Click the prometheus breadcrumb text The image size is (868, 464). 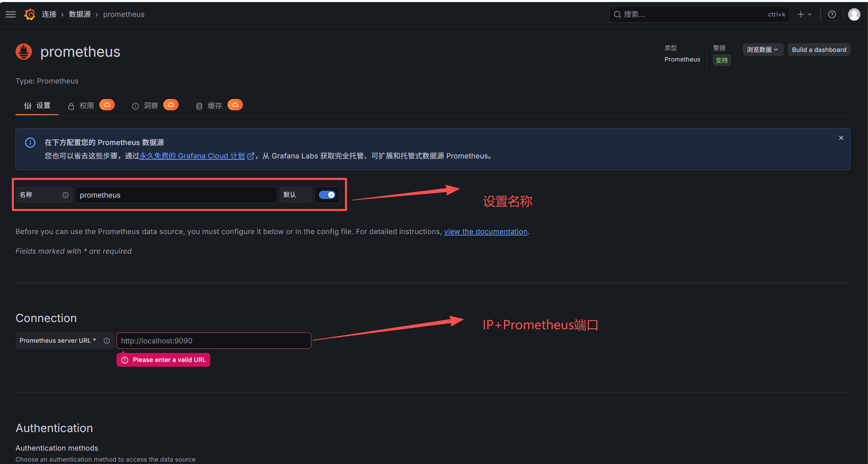click(x=124, y=14)
